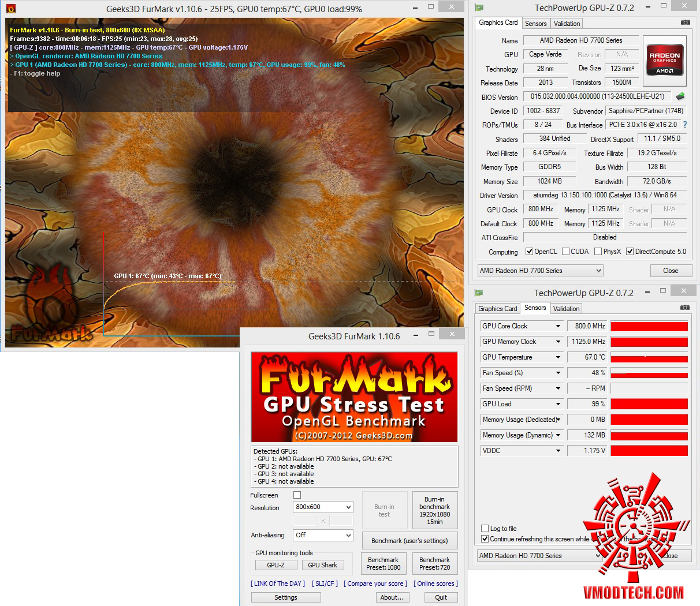Toggle Continue refreshing this screen checkbox
Viewport: 700px width, 606px height.
coord(485,539)
